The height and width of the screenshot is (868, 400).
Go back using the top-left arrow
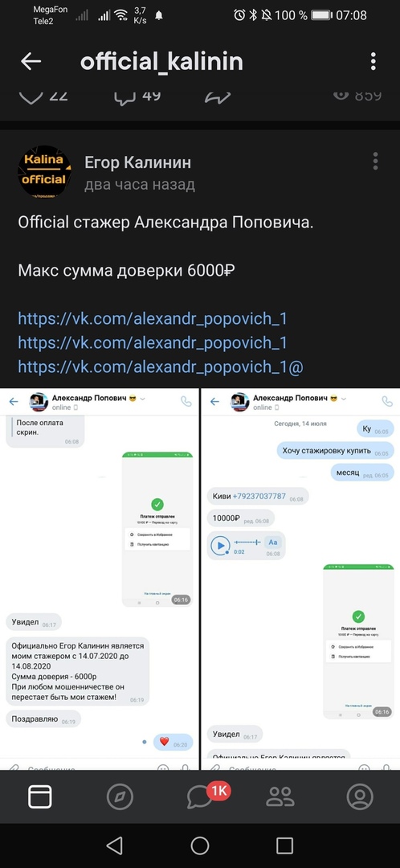[31, 61]
